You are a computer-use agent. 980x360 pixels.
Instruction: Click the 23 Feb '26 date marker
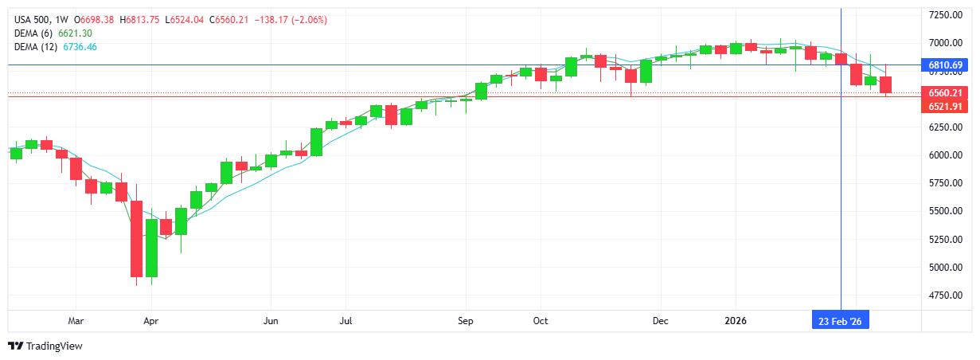841,322
